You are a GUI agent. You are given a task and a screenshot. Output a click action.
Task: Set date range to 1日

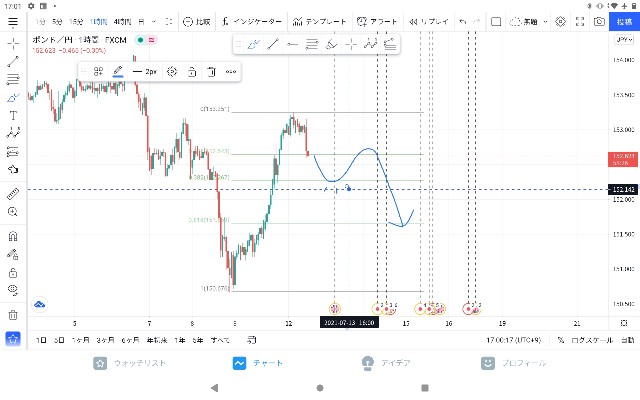click(x=41, y=340)
